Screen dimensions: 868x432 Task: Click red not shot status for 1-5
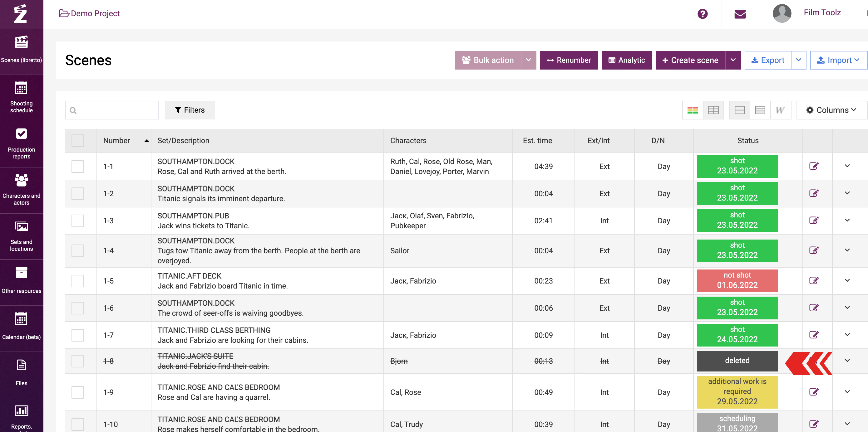pos(737,280)
